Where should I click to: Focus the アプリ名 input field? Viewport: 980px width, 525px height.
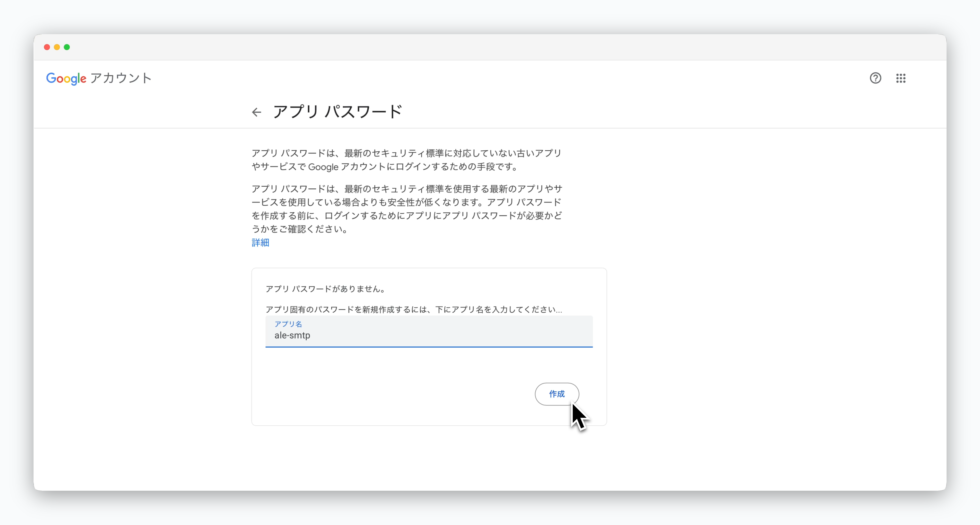tap(429, 331)
